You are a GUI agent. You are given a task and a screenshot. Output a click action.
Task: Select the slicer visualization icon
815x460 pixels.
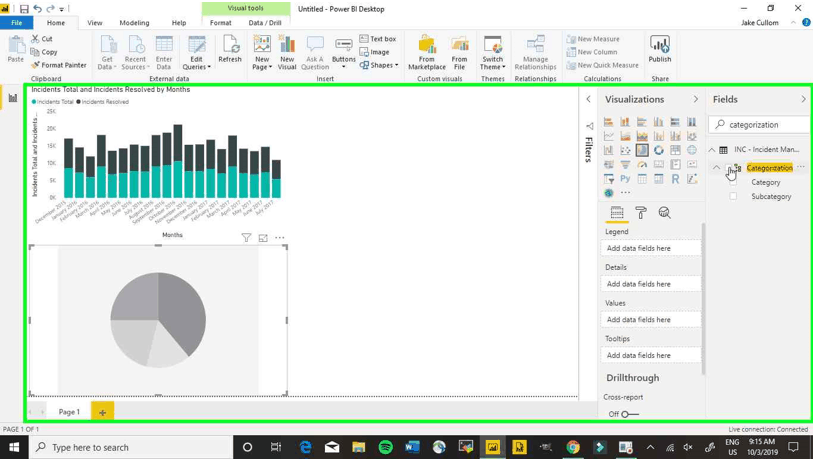[609, 179]
